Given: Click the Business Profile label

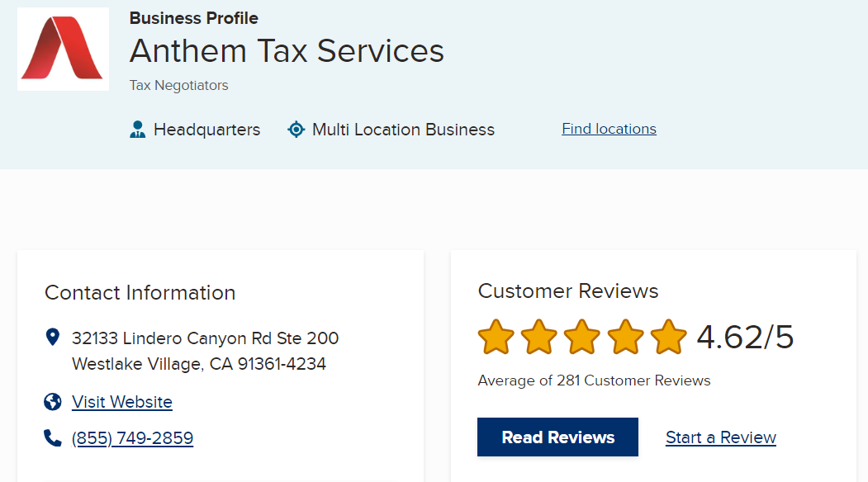Looking at the screenshot, I should [x=193, y=18].
